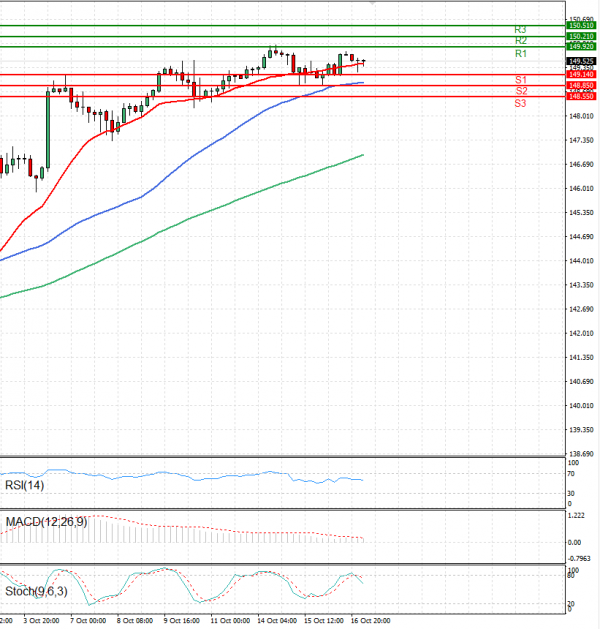Select the 149.140 red price tag

click(581, 75)
